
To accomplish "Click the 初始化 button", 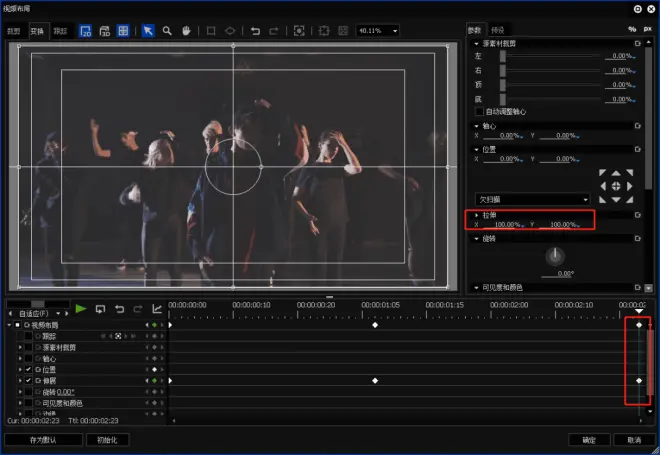I will [x=107, y=440].
